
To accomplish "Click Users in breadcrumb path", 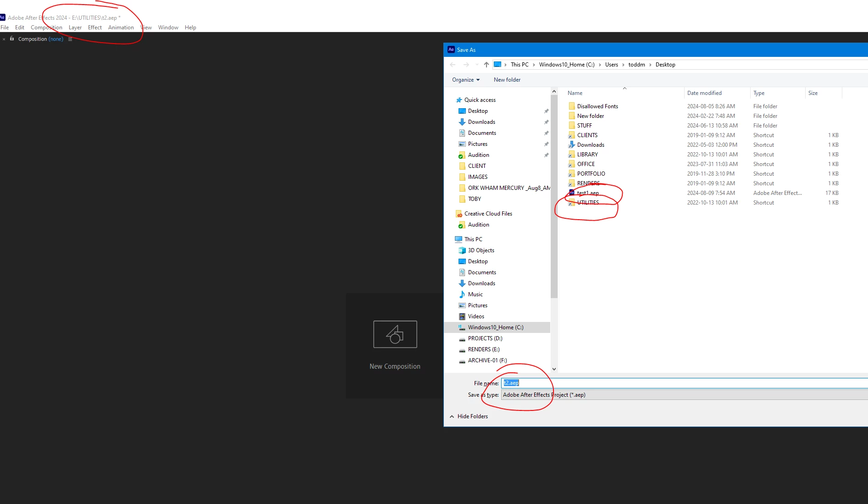I will pos(611,65).
